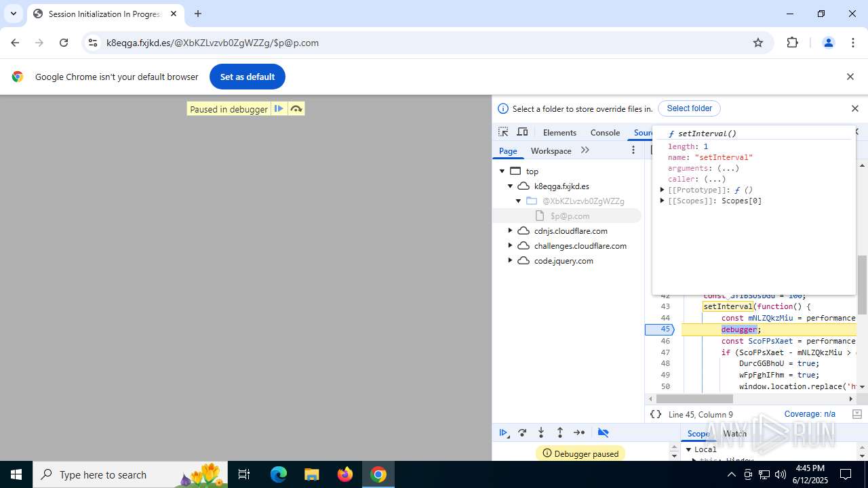Open Chrome extensions menu
Image resolution: width=868 pixels, height=488 pixels.
[792, 43]
